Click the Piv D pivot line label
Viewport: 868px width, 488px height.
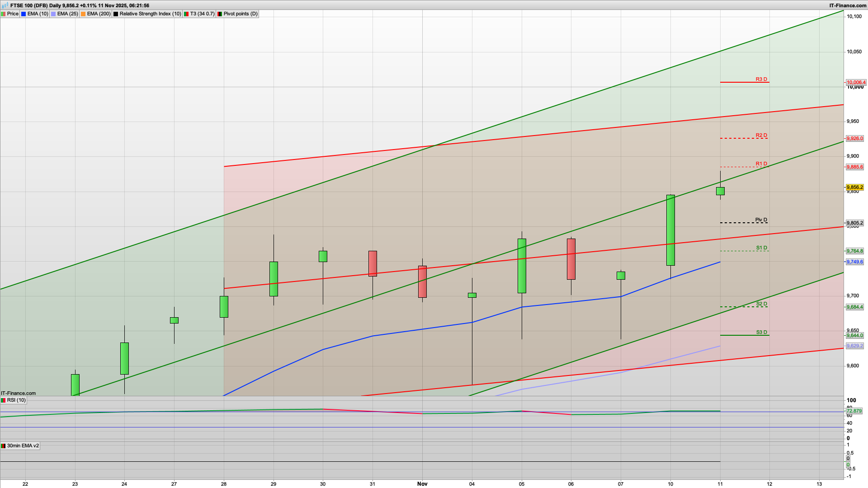761,220
